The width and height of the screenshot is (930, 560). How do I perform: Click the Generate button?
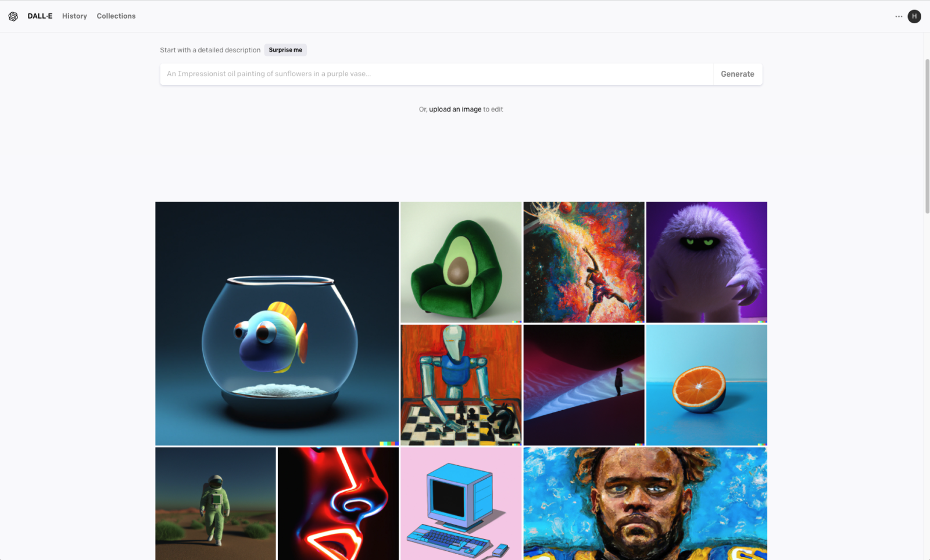[738, 74]
